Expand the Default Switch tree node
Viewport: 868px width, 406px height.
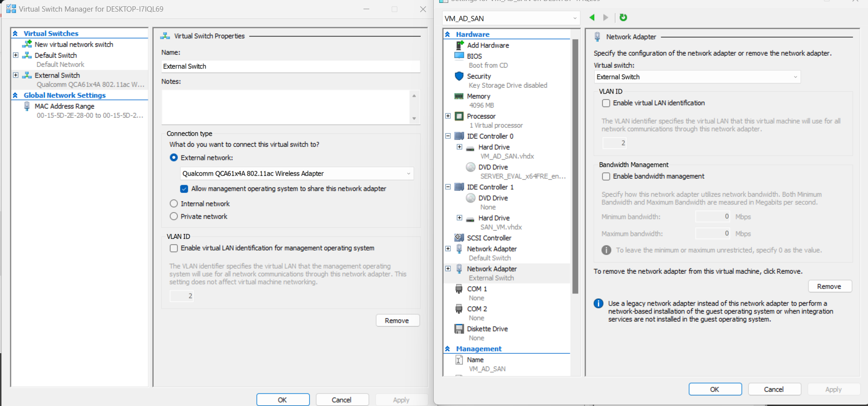[x=16, y=55]
